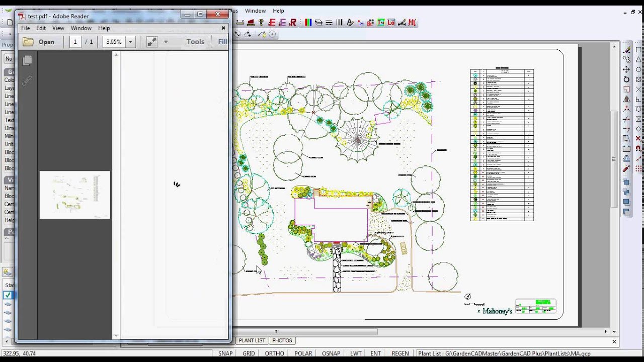The image size is (644, 362).
Task: Click the red ML multiline style icon
Action: [x=412, y=23]
